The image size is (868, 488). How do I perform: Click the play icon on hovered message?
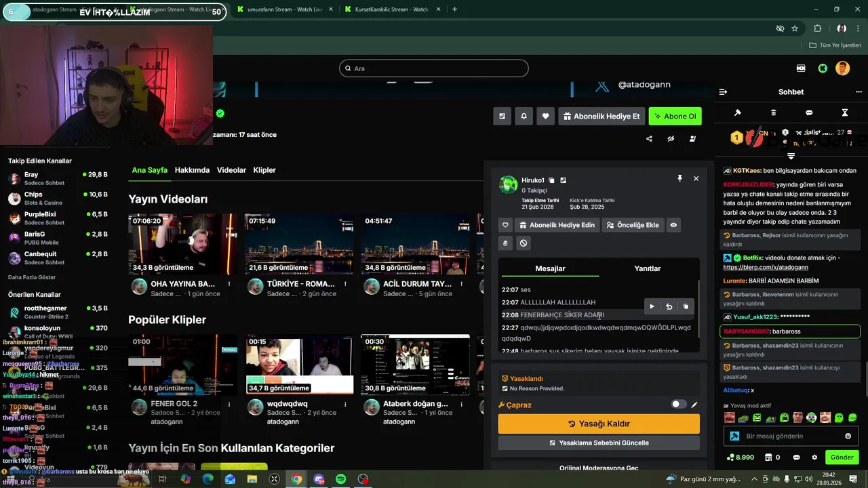tap(652, 306)
